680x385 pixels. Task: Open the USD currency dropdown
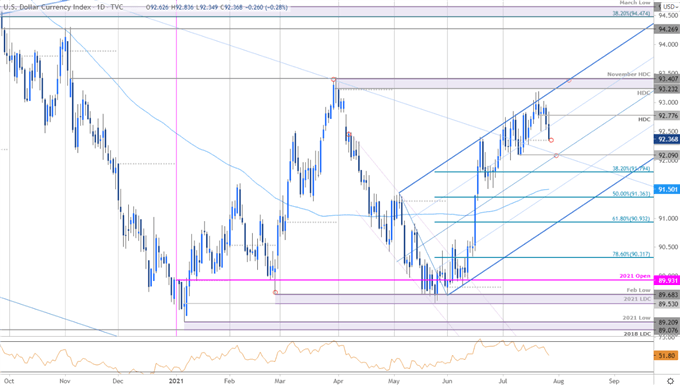[x=670, y=7]
